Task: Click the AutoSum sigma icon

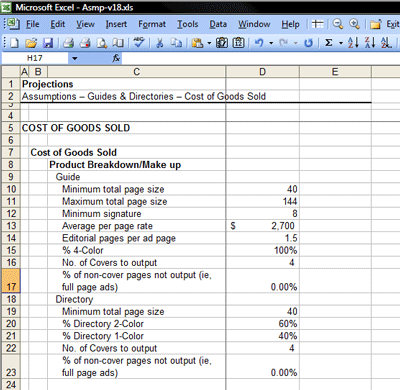Action: pyautogui.click(x=329, y=43)
